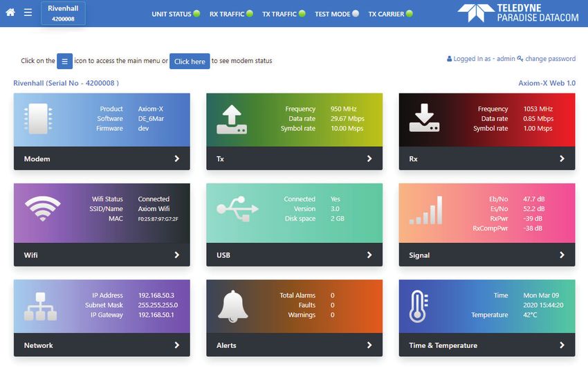Click the TX TRAFFIC green indicator
Image resolution: width=588 pixels, height=375 pixels.
(x=302, y=14)
